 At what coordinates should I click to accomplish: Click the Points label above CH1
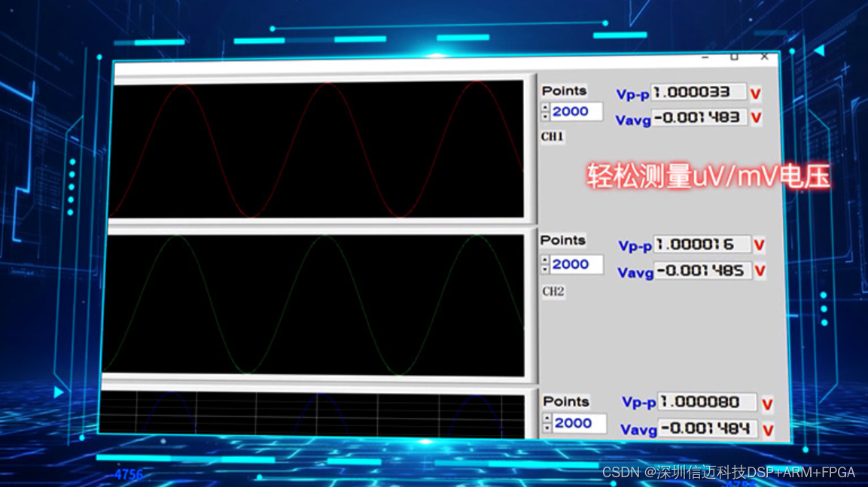pos(564,91)
